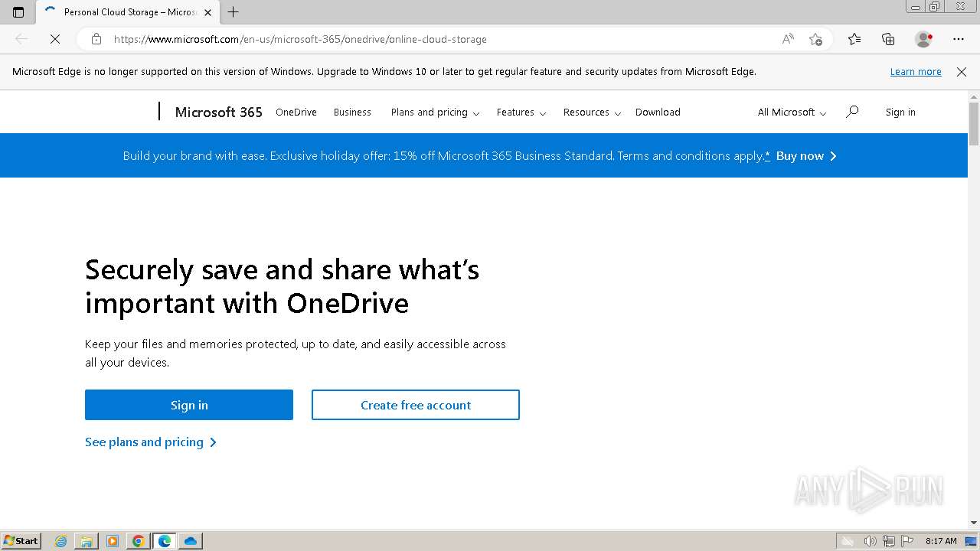980x551 pixels.
Task: Click the Create free account button
Action: click(x=416, y=405)
